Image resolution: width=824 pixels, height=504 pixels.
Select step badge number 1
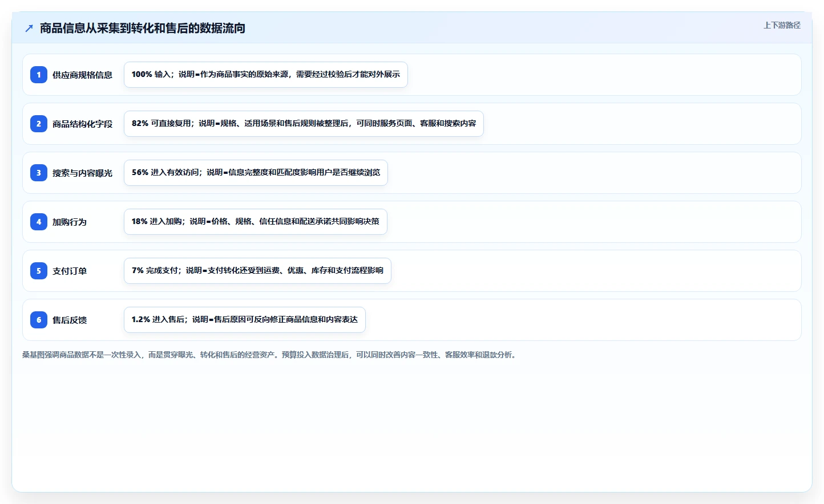click(39, 75)
